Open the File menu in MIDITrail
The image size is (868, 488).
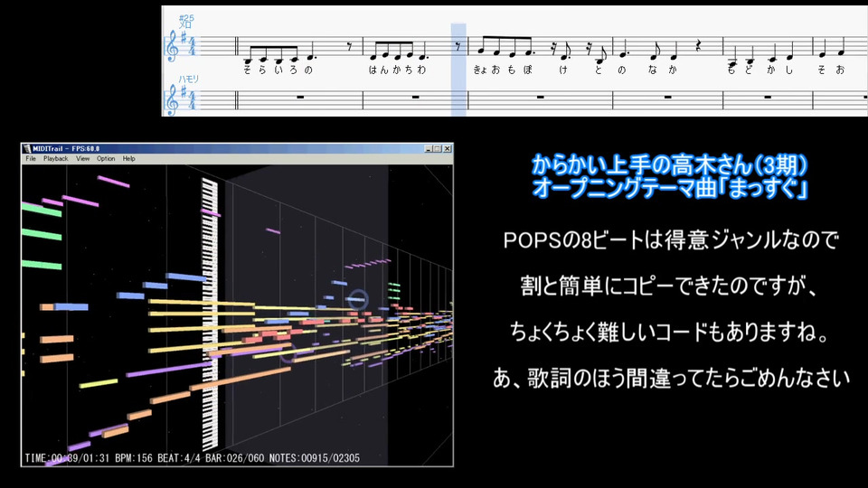pos(31,159)
